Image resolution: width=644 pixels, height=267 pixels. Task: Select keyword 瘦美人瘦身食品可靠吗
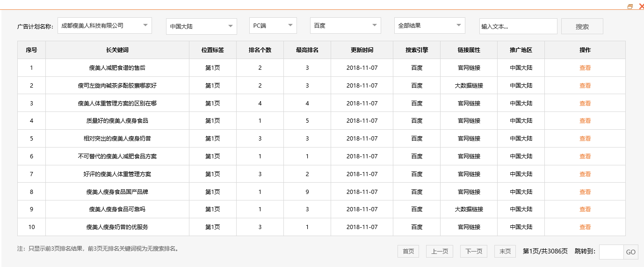[x=117, y=209]
